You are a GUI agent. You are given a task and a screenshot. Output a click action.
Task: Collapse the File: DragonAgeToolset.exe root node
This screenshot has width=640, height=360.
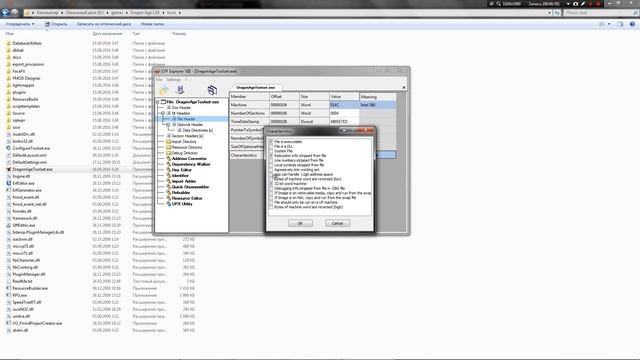coord(158,102)
